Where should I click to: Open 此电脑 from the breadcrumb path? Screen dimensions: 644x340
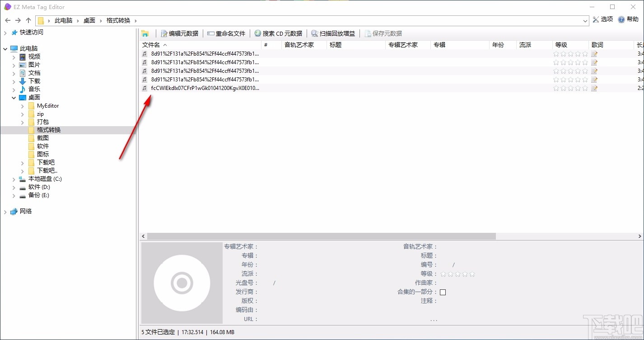click(x=63, y=20)
